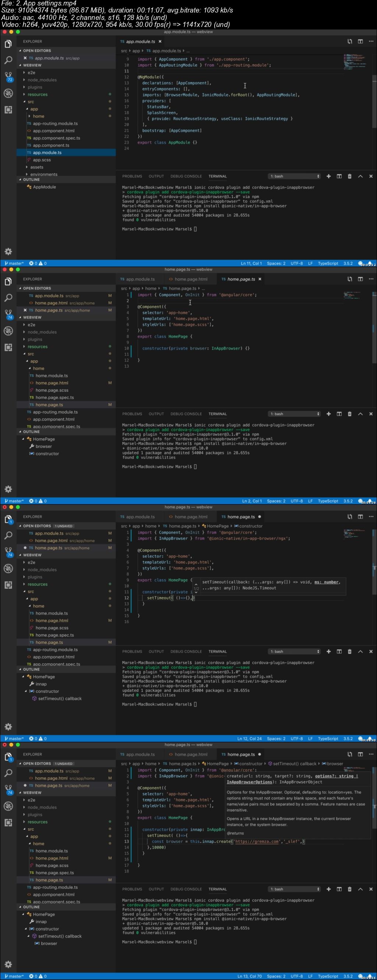Expand plugins folder in app.module.ts window
377x980 pixels.
(35, 87)
